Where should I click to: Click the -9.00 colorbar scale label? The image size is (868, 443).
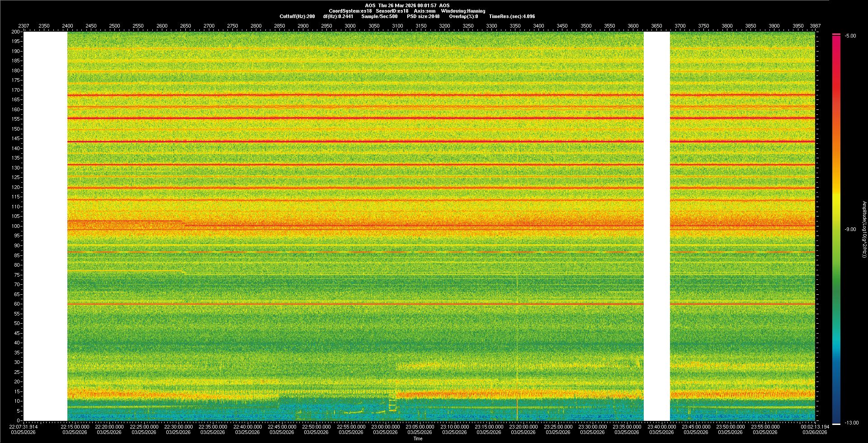(x=850, y=230)
